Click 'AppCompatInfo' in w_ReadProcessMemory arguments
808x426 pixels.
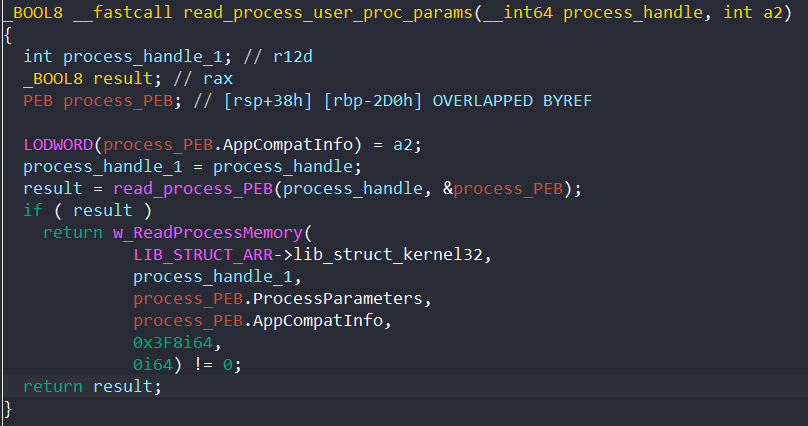point(318,321)
